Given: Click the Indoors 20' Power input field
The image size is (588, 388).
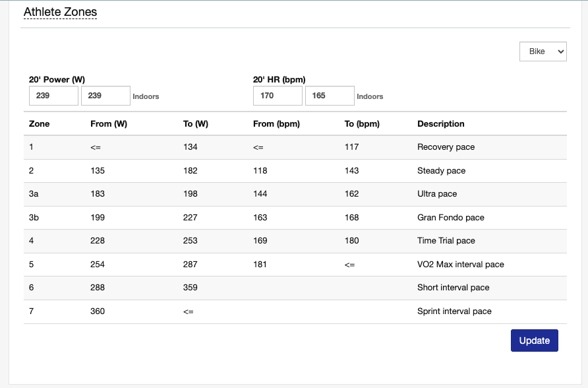Looking at the screenshot, I should point(105,96).
